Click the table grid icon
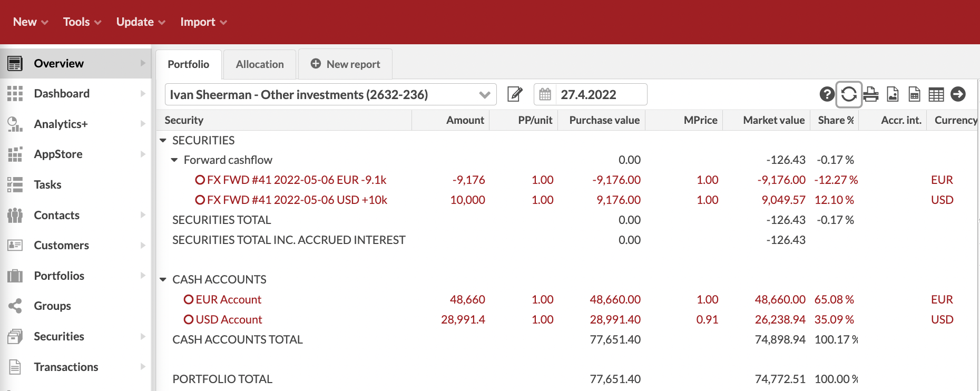Screen dimensions: 980x391 (936, 94)
